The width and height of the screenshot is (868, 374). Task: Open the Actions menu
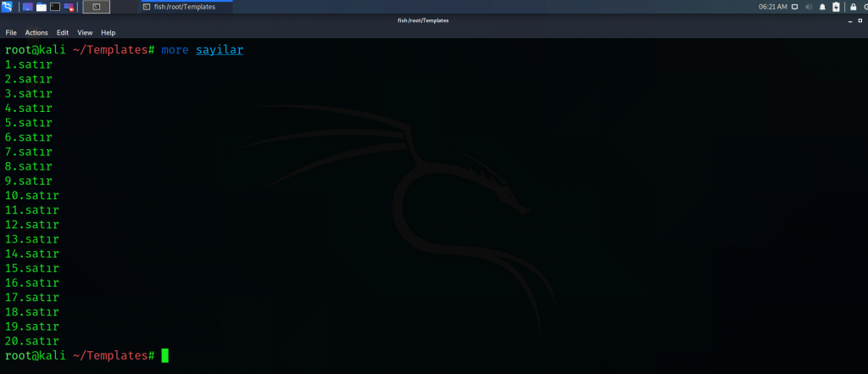[x=36, y=32]
